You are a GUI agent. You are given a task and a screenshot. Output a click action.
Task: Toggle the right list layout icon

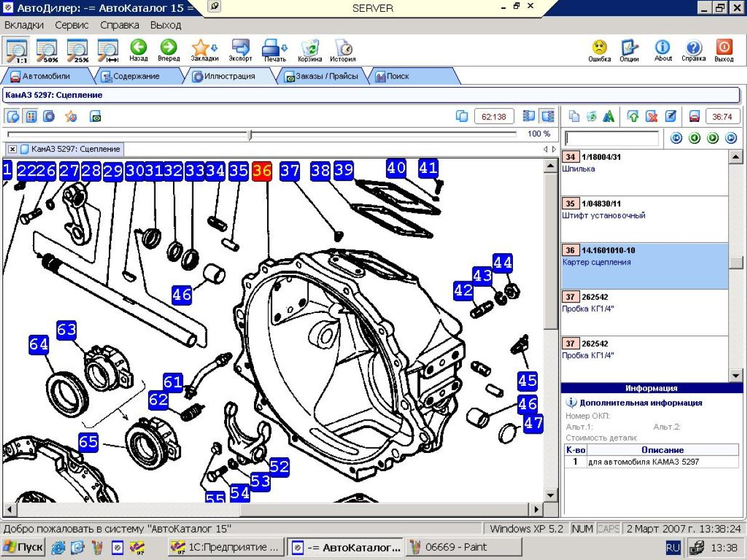pos(548,116)
